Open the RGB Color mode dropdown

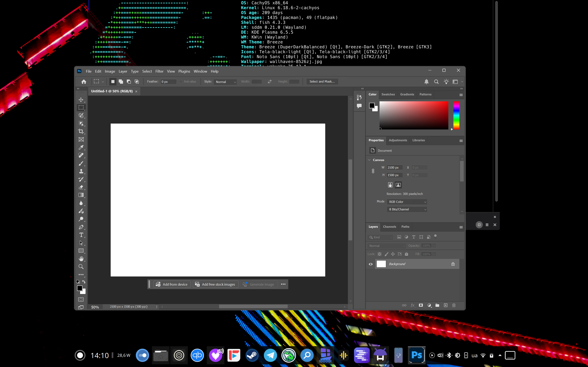point(407,202)
